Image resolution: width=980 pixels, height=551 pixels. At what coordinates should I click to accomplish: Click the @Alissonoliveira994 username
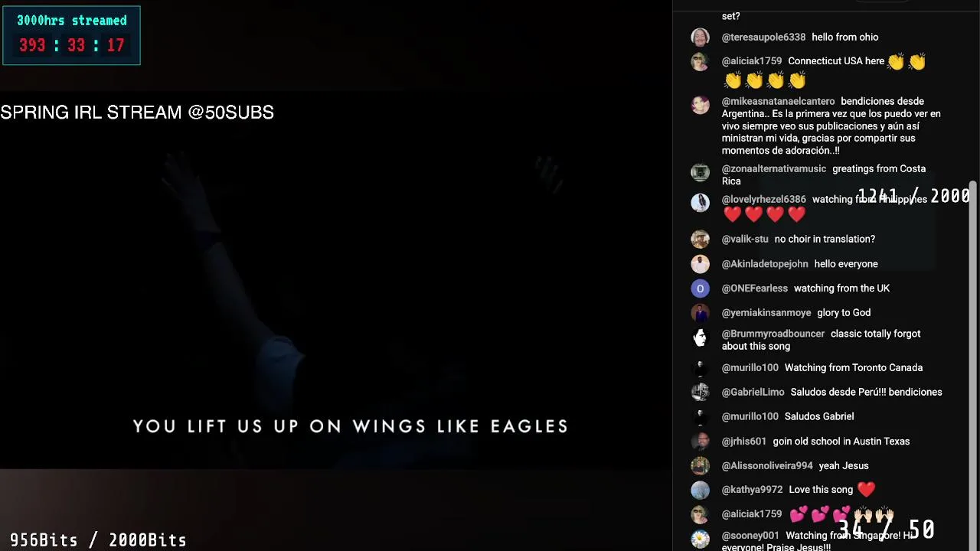coord(767,465)
